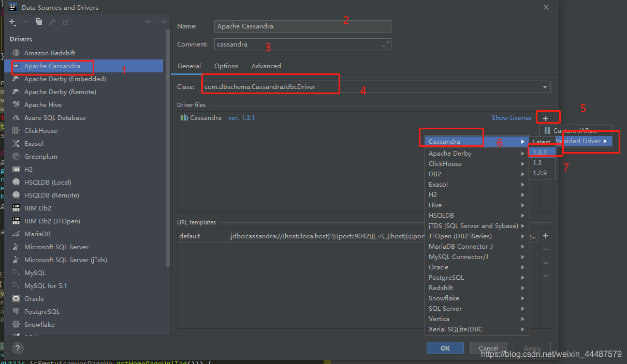Image resolution: width=627 pixels, height=364 pixels.
Task: Open Xerial SQLiteJDBC submenu
Action: click(x=476, y=329)
